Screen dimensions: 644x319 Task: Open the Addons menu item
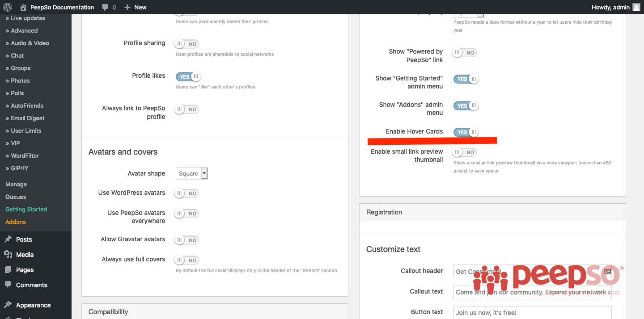pos(16,222)
